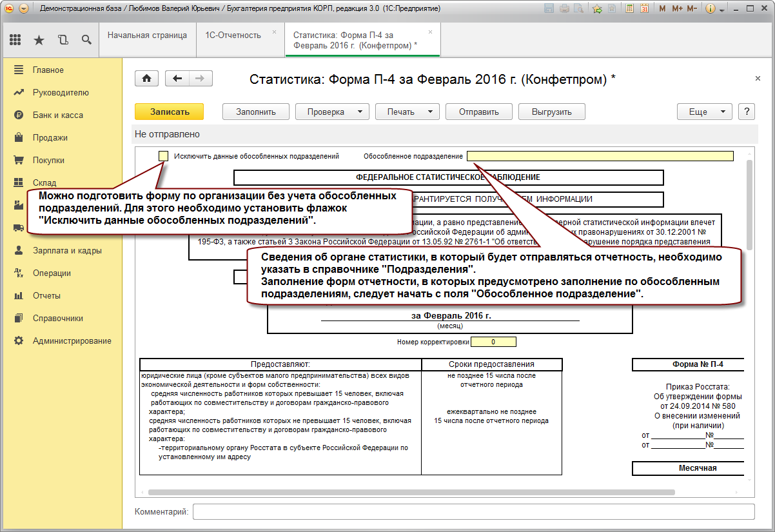The width and height of the screenshot is (775, 532).
Task: Expand the Проверка dropdown
Action: (x=331, y=112)
